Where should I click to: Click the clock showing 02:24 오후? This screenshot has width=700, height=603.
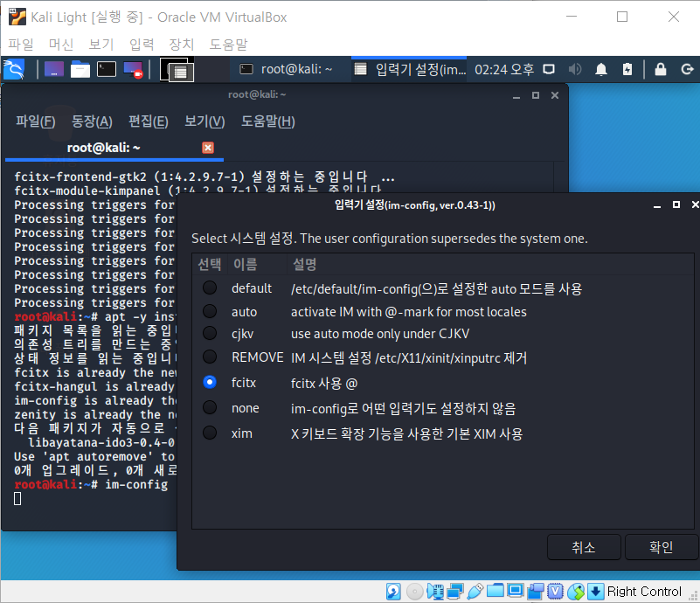pyautogui.click(x=504, y=70)
